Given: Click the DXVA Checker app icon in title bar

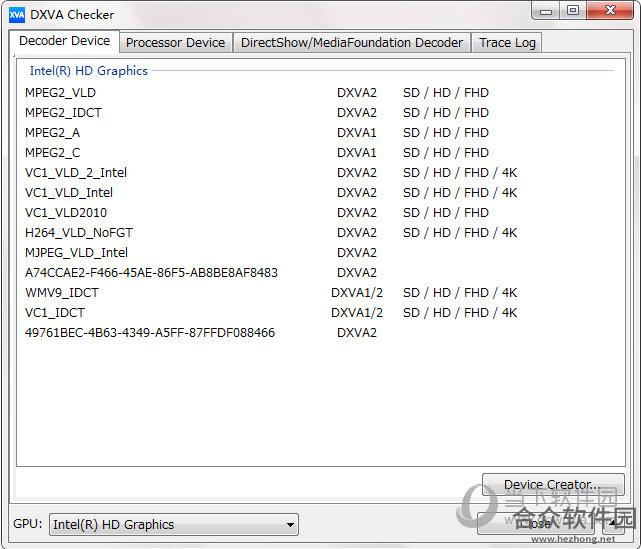Looking at the screenshot, I should [17, 16].
